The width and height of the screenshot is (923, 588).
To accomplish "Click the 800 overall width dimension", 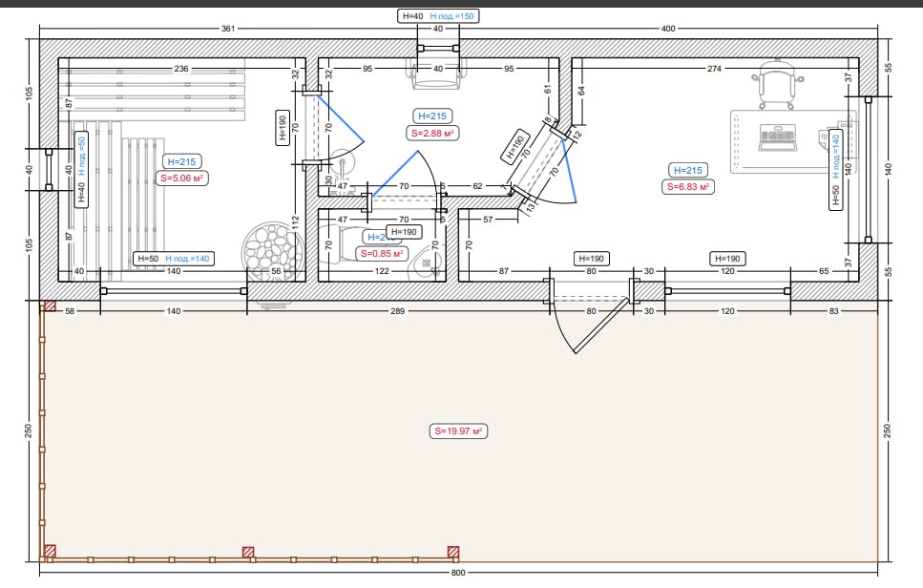I will click(x=458, y=573).
